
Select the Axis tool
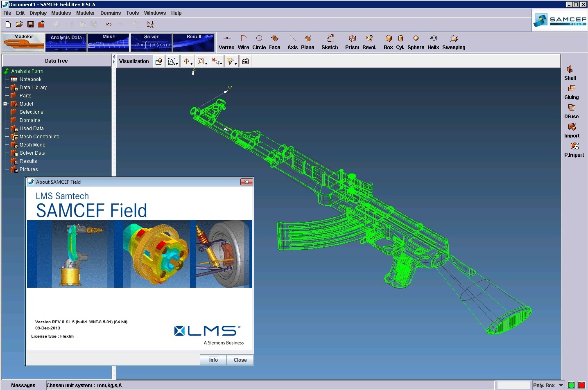(x=292, y=42)
